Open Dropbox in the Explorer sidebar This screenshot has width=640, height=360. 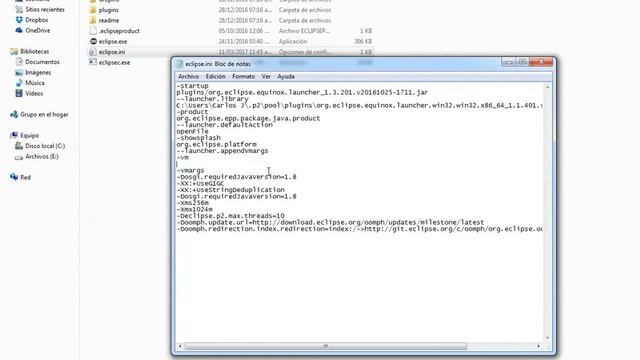click(36, 20)
